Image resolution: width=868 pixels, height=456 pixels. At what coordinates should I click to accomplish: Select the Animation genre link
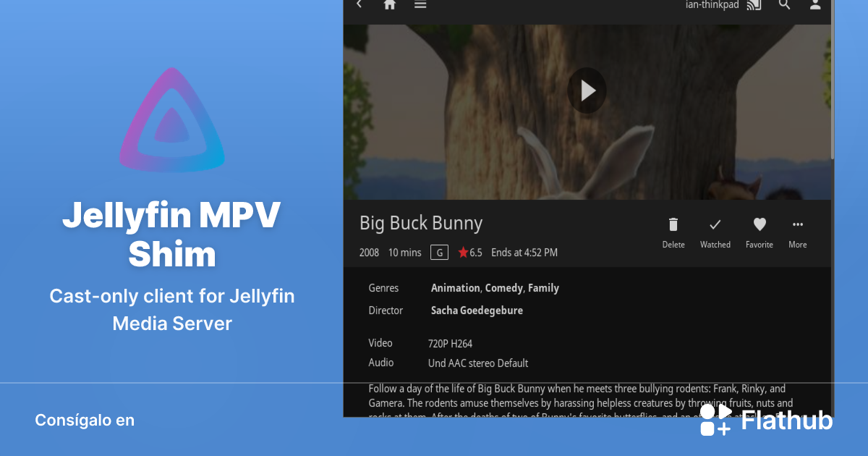(x=455, y=288)
